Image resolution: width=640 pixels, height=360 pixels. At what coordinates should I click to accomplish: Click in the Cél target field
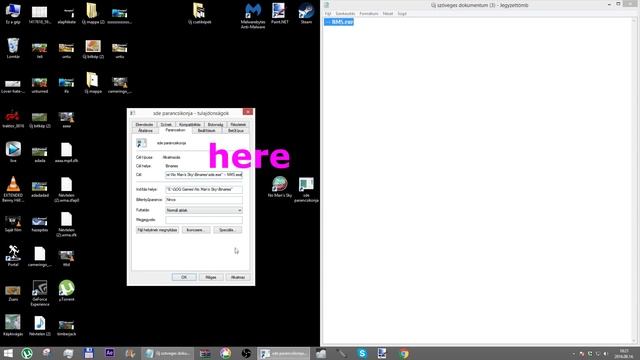tap(204, 175)
